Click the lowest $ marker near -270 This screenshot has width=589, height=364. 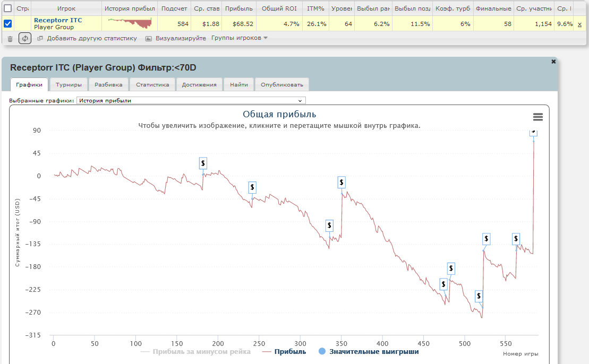click(479, 296)
